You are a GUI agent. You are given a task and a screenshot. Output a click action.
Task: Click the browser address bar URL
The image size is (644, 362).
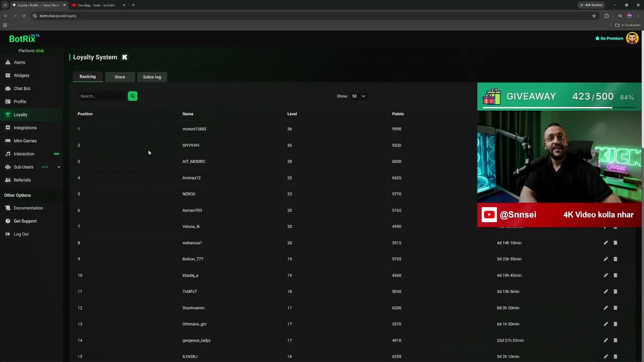[58, 16]
